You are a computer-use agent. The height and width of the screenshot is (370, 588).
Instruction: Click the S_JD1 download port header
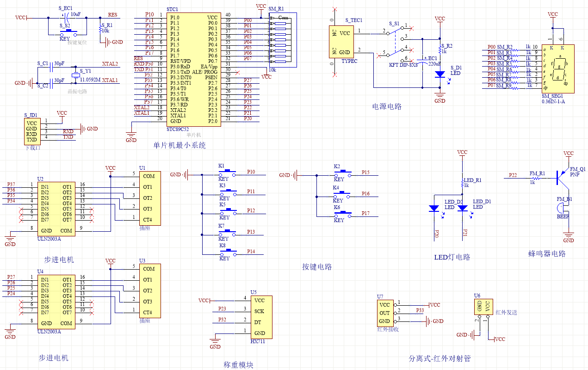click(32, 131)
